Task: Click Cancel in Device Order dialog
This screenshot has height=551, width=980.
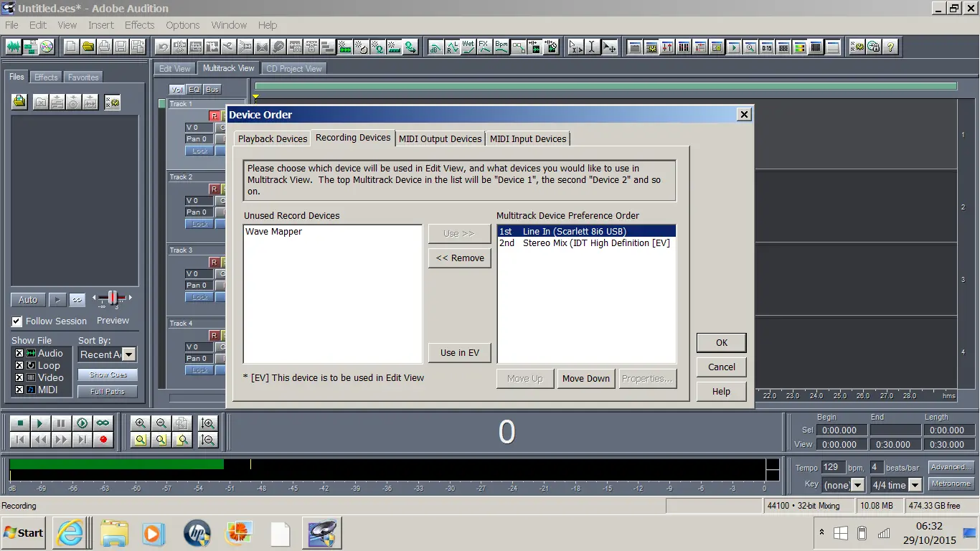Action: [x=722, y=367]
